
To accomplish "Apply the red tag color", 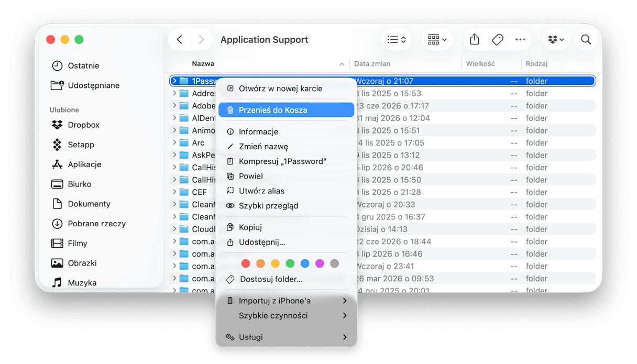I will (x=246, y=263).
